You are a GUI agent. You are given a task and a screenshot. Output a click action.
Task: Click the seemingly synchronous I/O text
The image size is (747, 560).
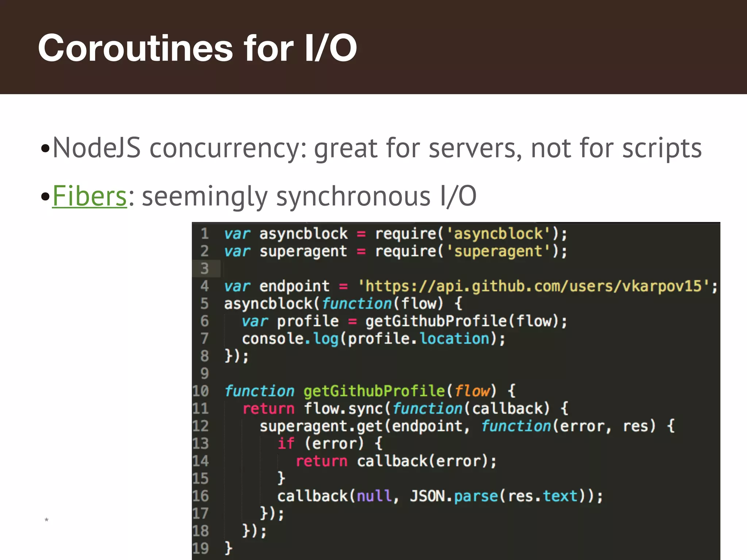(309, 196)
